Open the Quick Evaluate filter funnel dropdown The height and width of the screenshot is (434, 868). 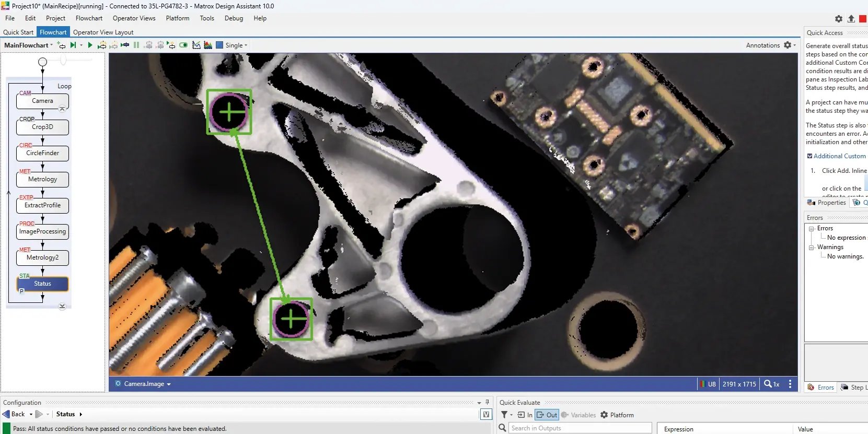[x=506, y=415]
